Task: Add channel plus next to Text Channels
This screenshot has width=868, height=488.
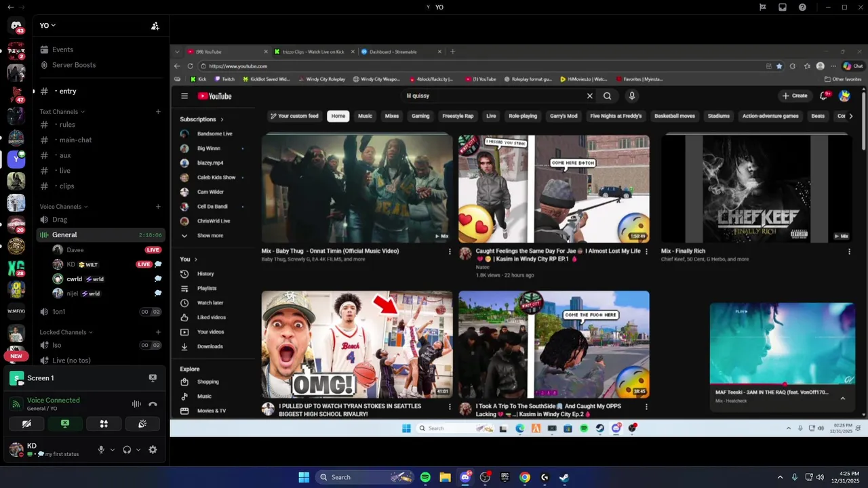Action: tap(158, 112)
